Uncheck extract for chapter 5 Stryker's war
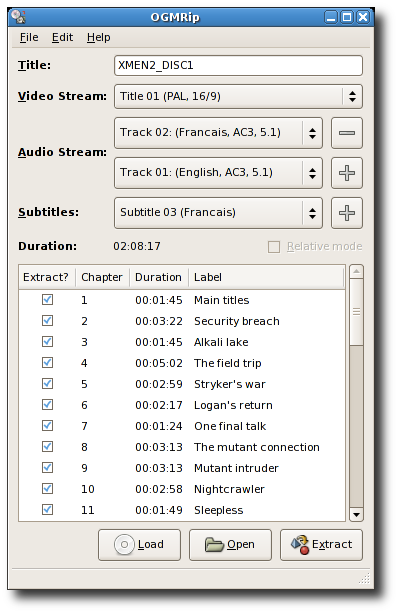398x613 pixels. click(x=47, y=384)
